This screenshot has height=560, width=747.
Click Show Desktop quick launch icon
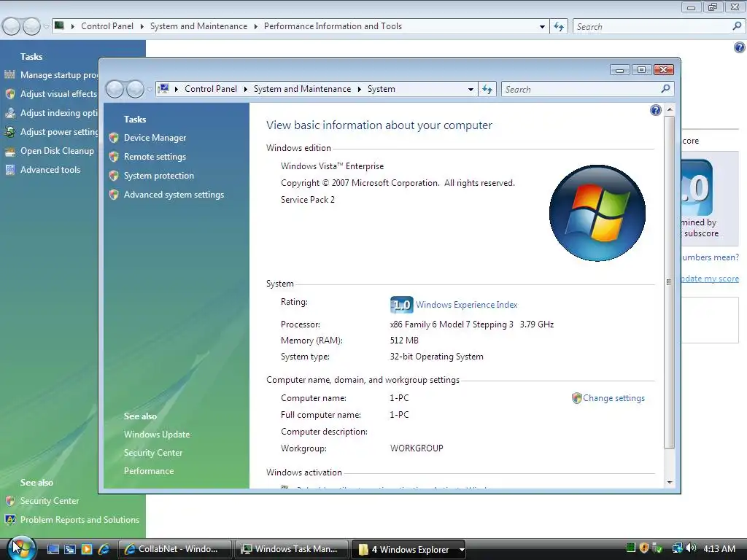click(53, 549)
